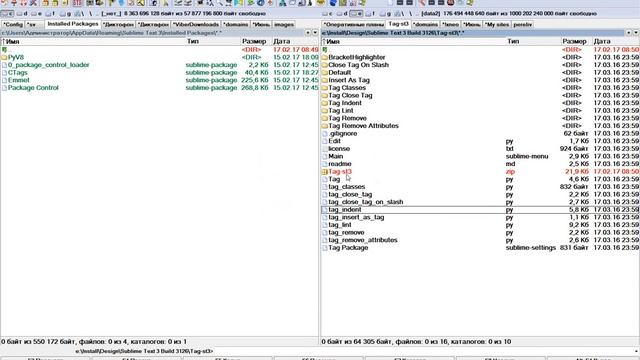Click the .gitignore file icon

(x=325, y=133)
